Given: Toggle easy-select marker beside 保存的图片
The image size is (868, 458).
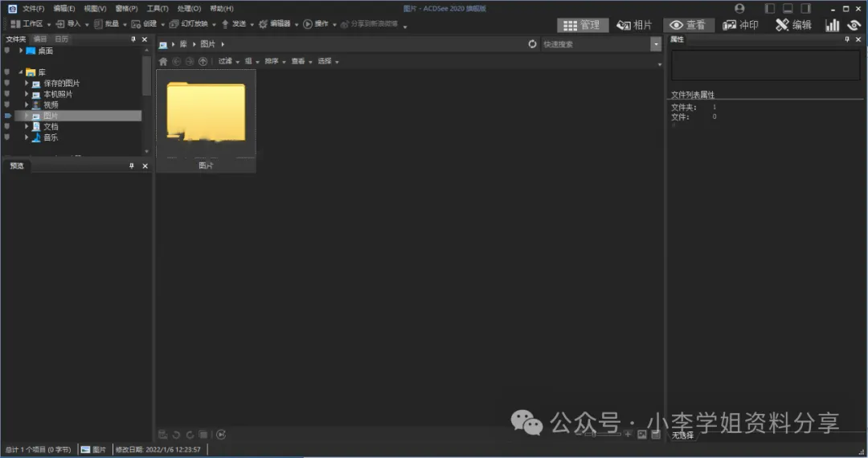Looking at the screenshot, I should pyautogui.click(x=6, y=83).
